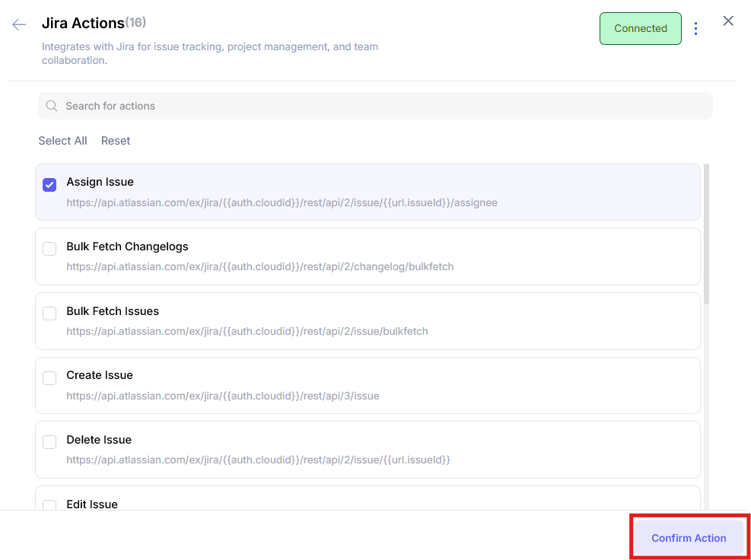Screen dimensions: 751x560
Task: Click the back arrow icon
Action: pos(19,25)
